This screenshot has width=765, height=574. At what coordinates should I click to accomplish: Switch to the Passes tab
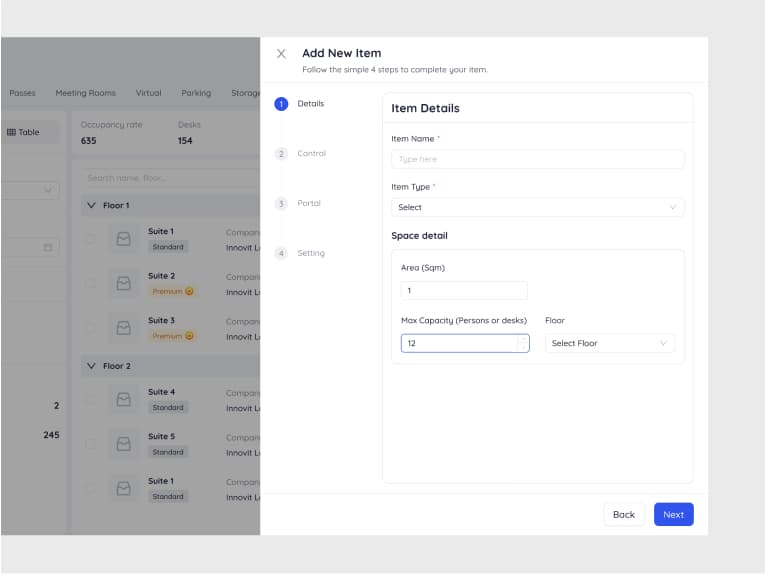coord(22,93)
